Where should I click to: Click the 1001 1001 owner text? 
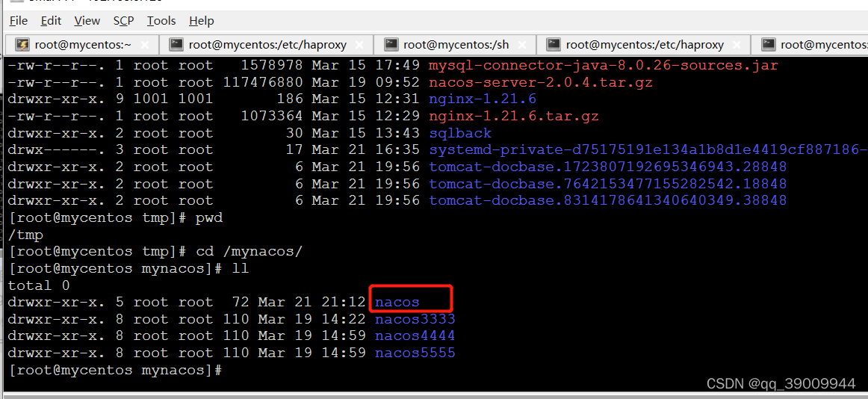point(173,99)
